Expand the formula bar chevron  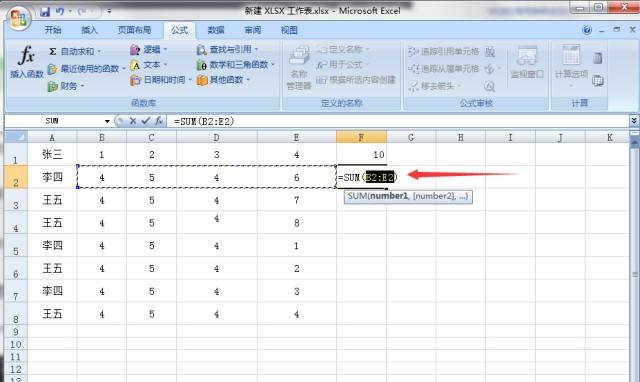(634, 121)
